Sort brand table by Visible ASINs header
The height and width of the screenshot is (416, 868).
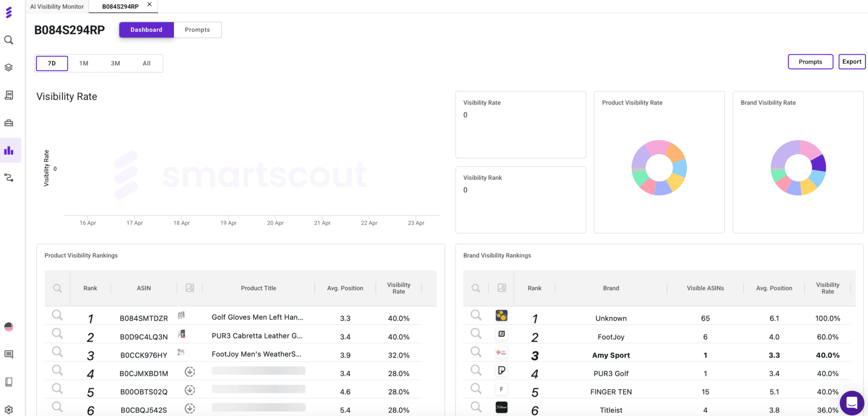(705, 288)
